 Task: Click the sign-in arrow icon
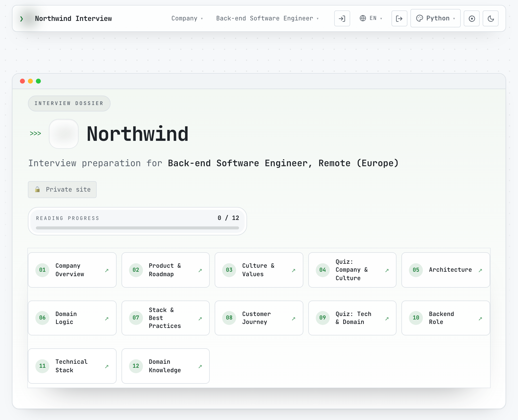(342, 18)
